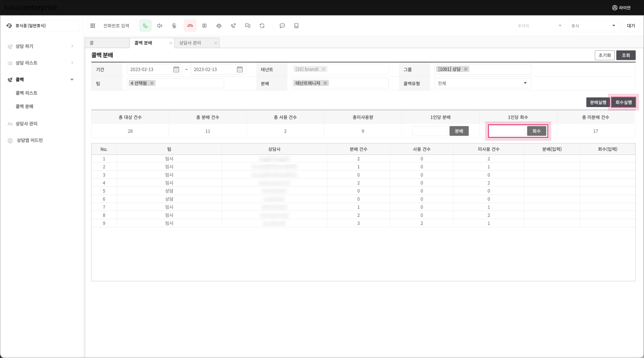
Task: Remove the '테넌트매니저' tag
Action: tap(325, 83)
